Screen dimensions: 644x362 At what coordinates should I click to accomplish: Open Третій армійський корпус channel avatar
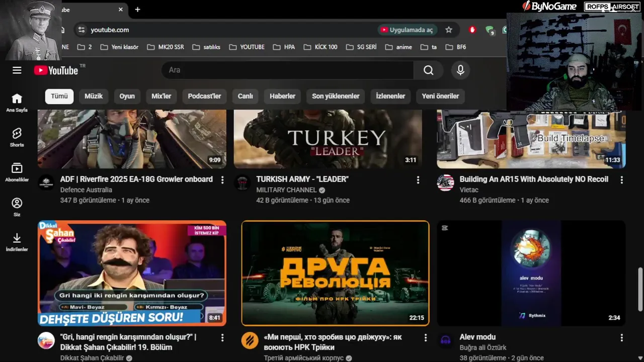coord(250,341)
